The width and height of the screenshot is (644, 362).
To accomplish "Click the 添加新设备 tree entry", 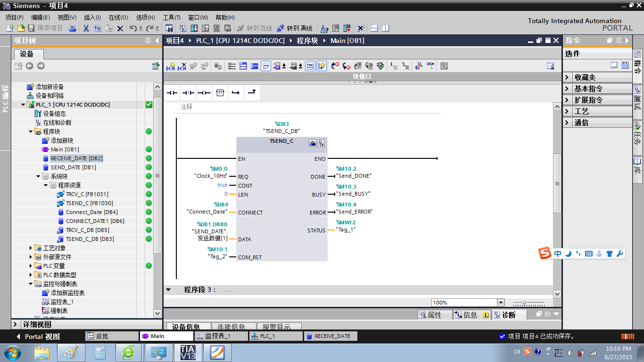I will pyautogui.click(x=50, y=87).
